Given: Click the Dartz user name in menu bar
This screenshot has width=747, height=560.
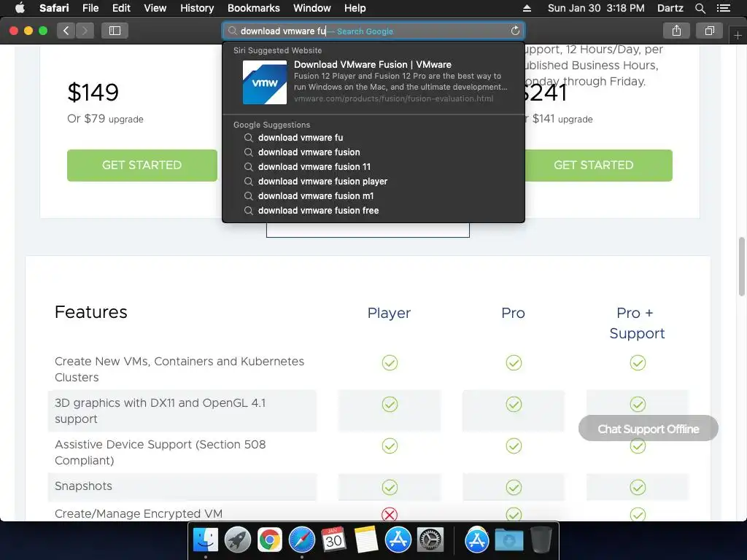Looking at the screenshot, I should click(670, 8).
